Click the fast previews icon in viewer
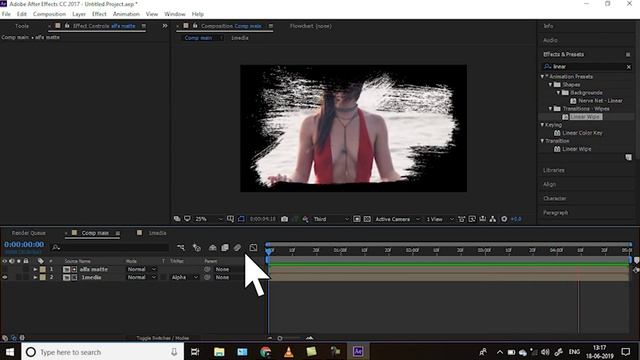The height and width of the screenshot is (360, 640). pyautogui.click(x=472, y=219)
